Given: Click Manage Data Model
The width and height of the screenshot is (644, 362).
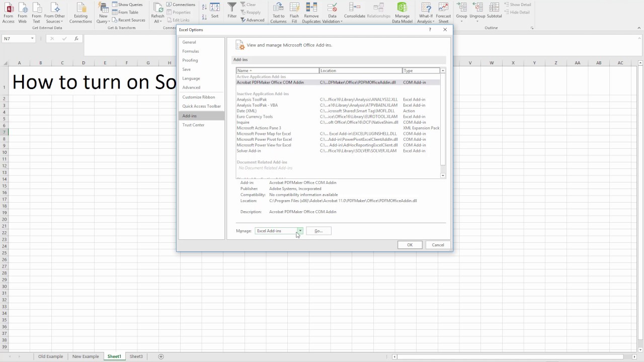Looking at the screenshot, I should tap(402, 13).
